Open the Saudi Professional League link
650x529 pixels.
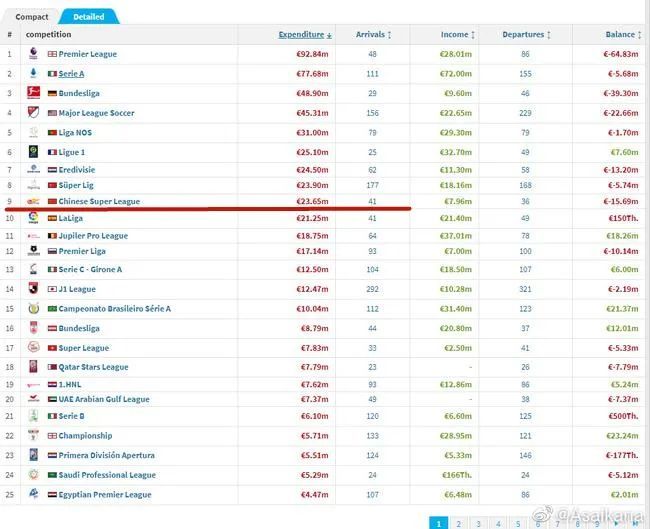(107, 475)
